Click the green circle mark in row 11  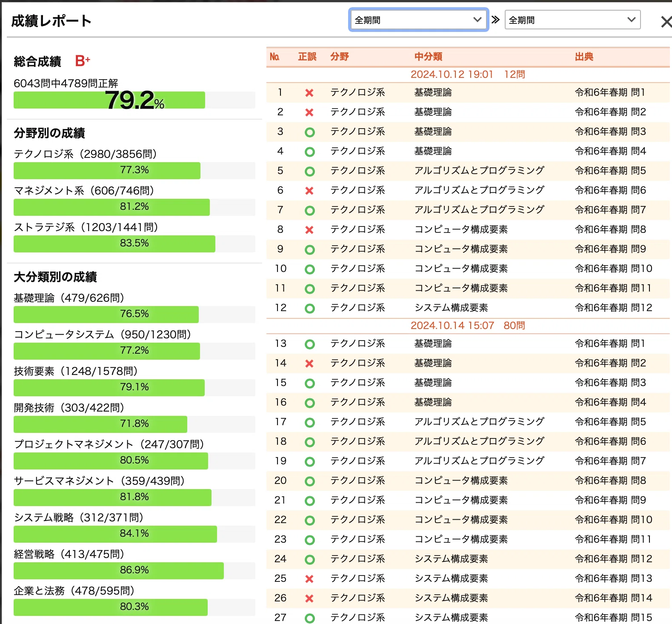(x=310, y=289)
